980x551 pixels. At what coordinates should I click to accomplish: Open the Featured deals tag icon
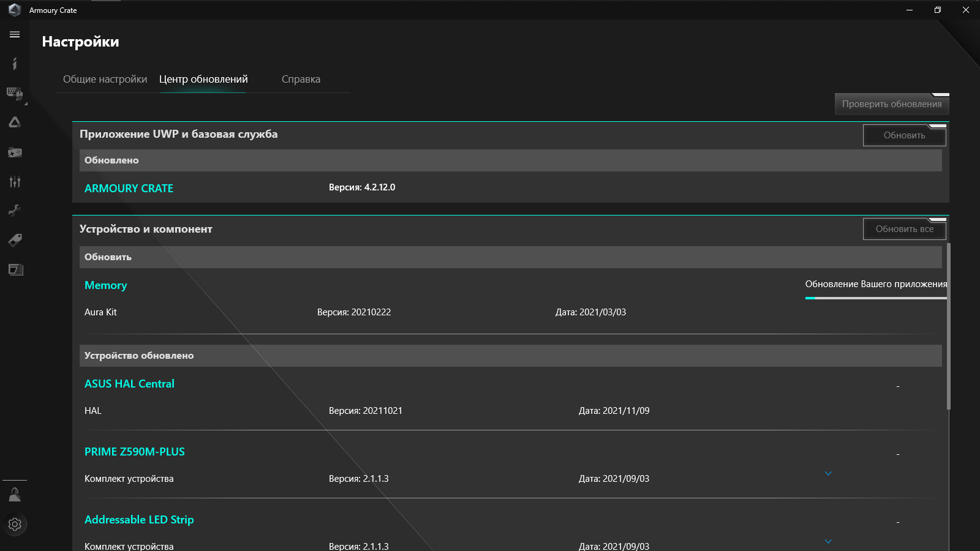pyautogui.click(x=15, y=240)
